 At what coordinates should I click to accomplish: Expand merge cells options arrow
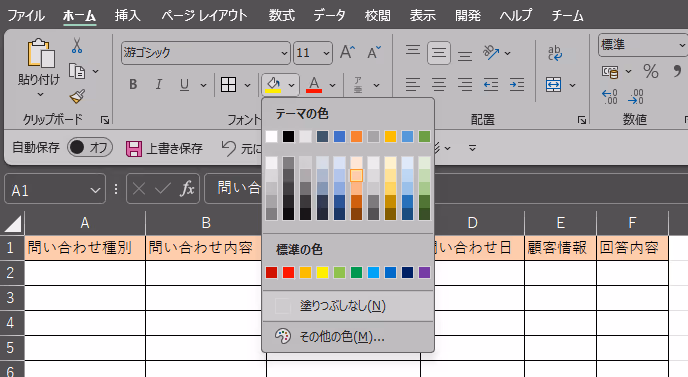pos(573,85)
